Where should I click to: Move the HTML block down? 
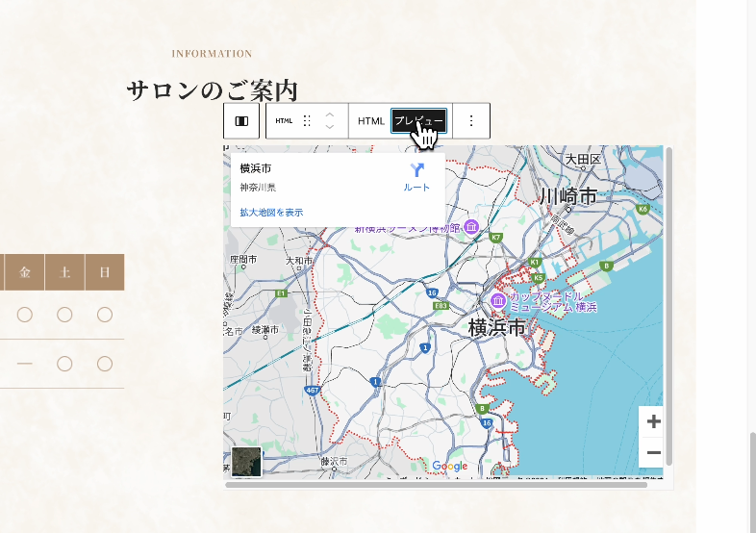tap(330, 128)
